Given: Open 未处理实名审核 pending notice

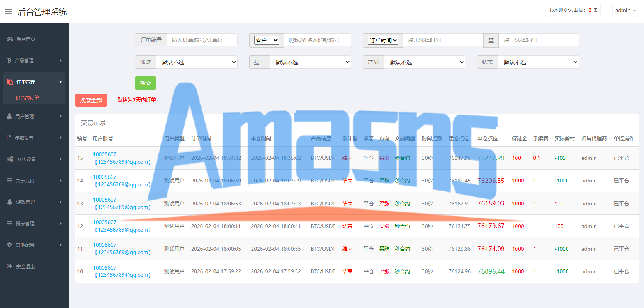Looking at the screenshot, I should click(573, 10).
